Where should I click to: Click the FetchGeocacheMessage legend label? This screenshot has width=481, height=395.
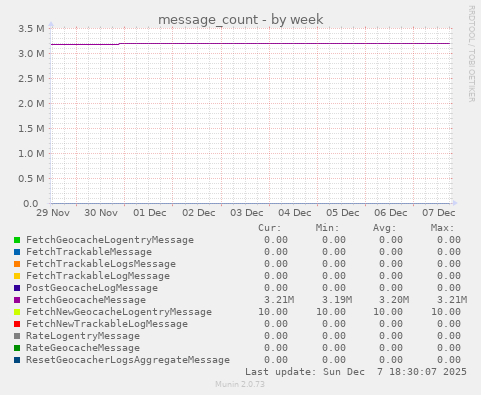click(x=86, y=300)
